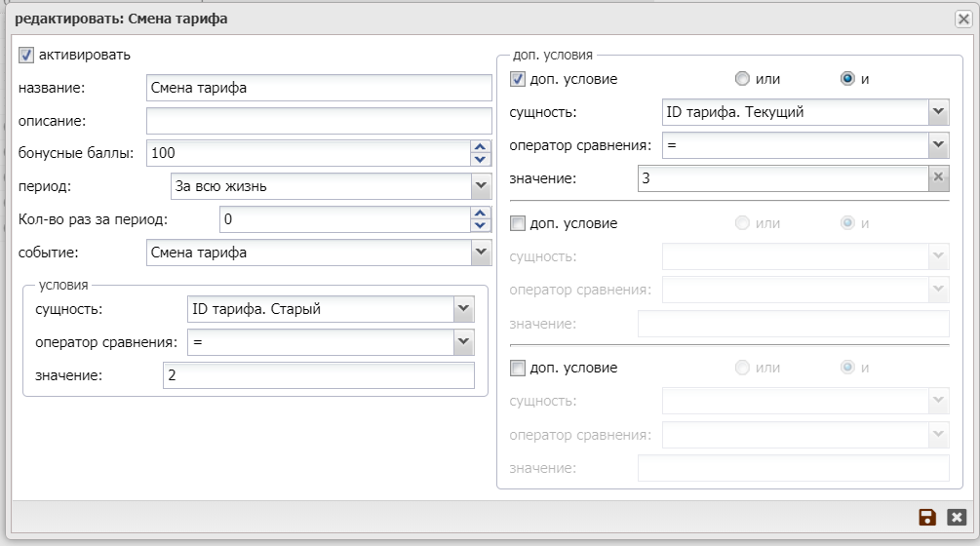Open entity dropdown "ID тарифа. Текущий"
The image size is (980, 546).
[938, 111]
